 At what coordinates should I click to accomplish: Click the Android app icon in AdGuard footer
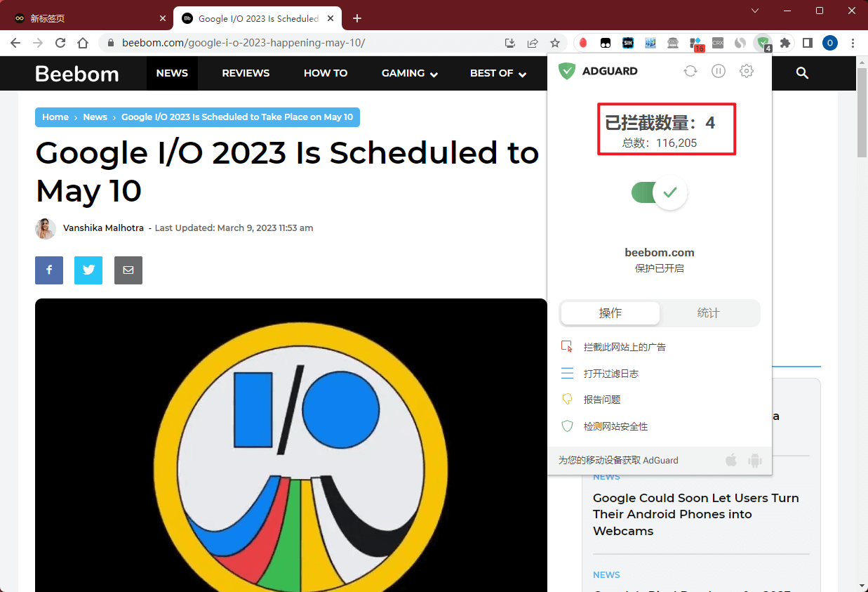(x=755, y=461)
